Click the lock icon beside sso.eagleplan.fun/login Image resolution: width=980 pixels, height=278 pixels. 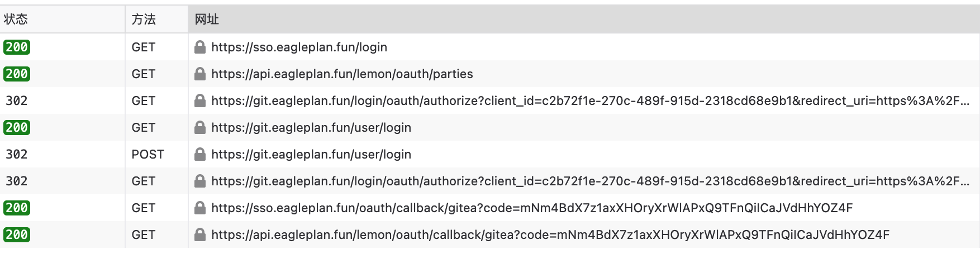coord(200,47)
